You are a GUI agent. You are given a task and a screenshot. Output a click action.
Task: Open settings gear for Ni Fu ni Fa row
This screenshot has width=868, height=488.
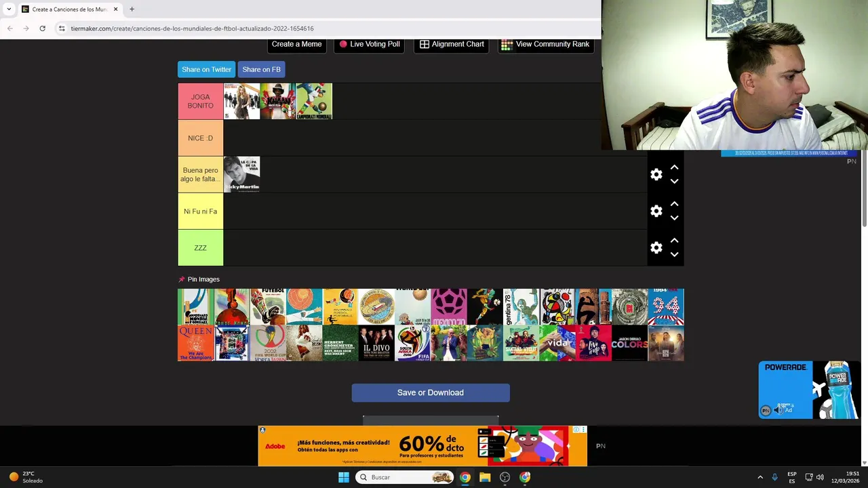pos(656,211)
